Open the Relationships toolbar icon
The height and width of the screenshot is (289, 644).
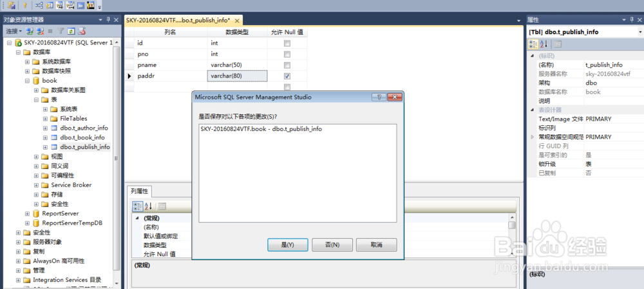tap(39, 5)
